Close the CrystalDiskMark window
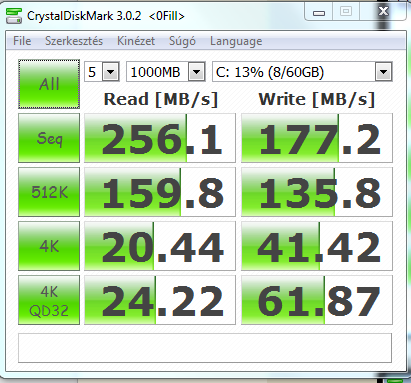Screen dimensions: 411x383 383,12
